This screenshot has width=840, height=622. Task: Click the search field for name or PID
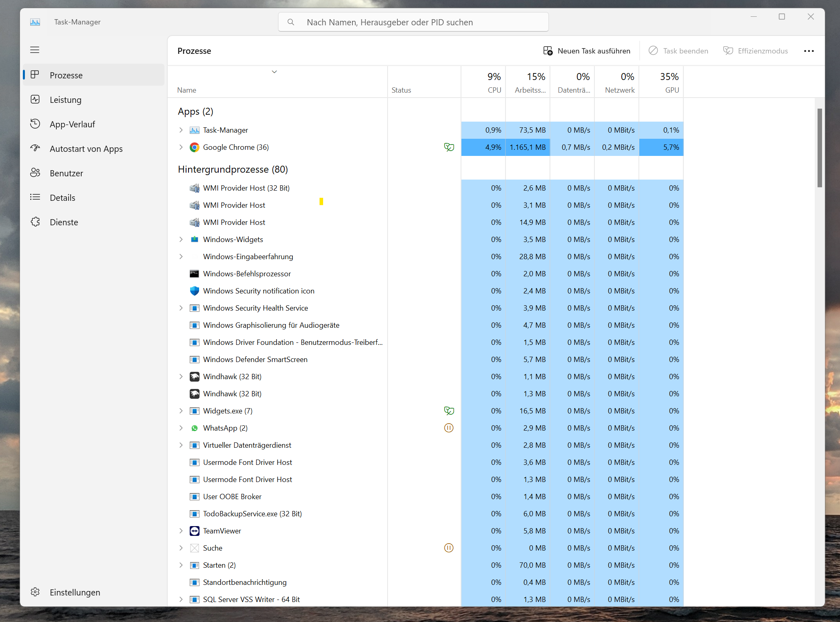point(413,22)
